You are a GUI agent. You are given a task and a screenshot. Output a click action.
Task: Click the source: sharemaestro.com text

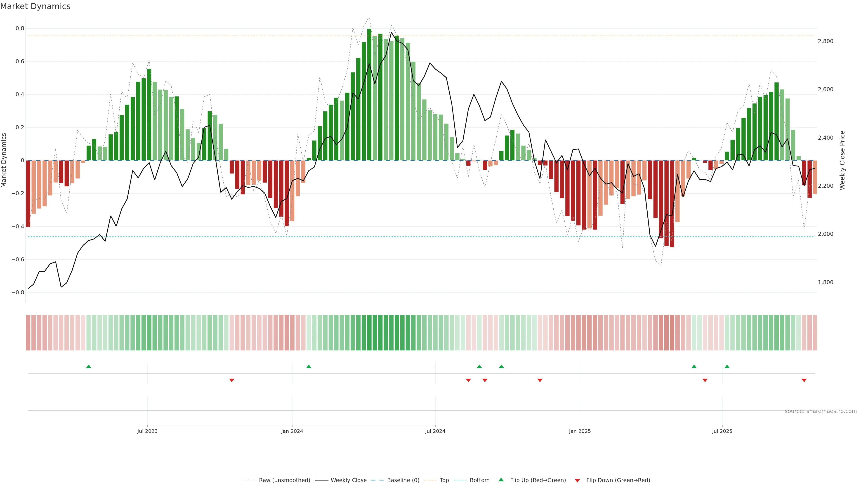[x=821, y=411]
